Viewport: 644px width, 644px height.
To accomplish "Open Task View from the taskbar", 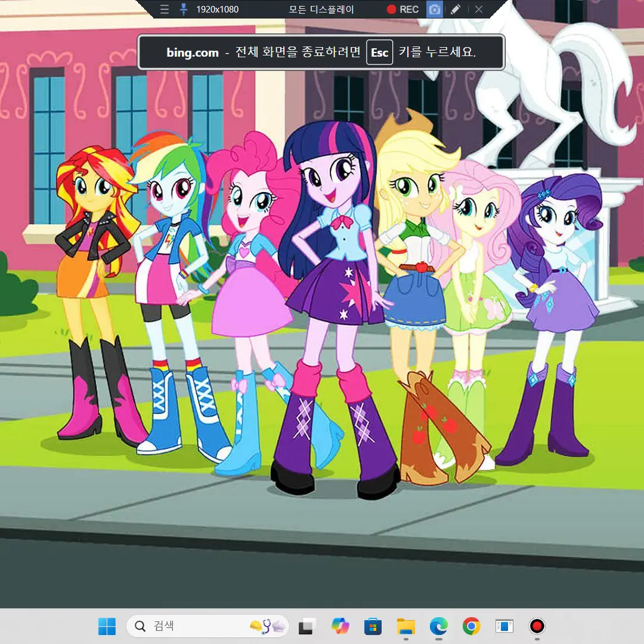I will [x=307, y=626].
